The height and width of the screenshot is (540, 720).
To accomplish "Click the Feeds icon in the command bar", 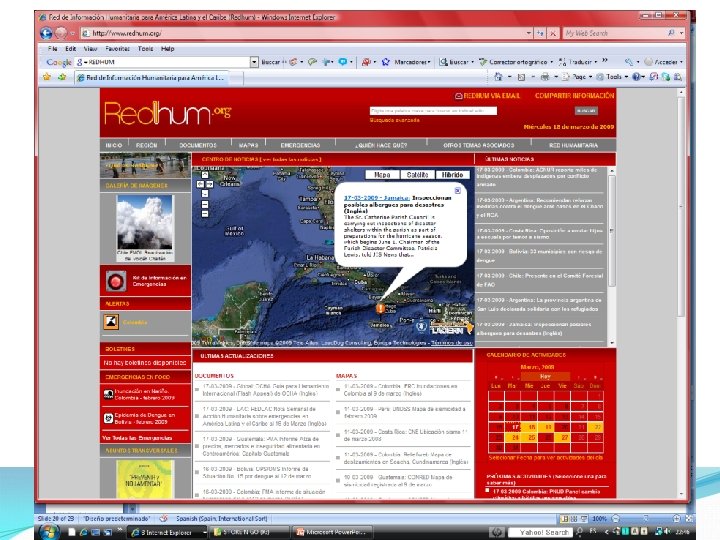I will click(x=521, y=77).
